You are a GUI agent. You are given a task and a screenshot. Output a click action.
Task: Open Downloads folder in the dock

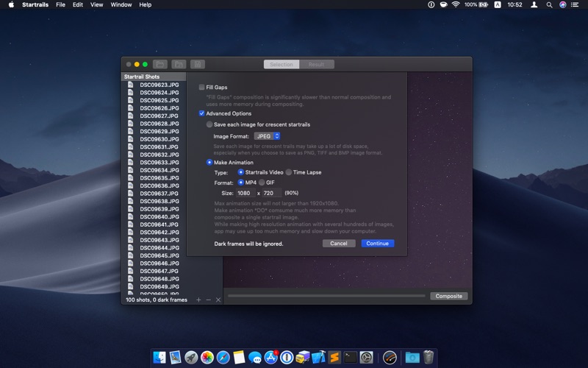pos(412,357)
